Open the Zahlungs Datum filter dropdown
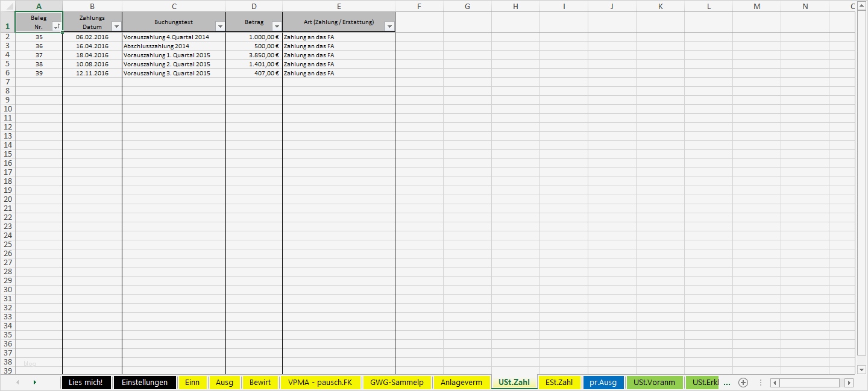Image resolution: width=868 pixels, height=391 pixels. pyautogui.click(x=116, y=27)
